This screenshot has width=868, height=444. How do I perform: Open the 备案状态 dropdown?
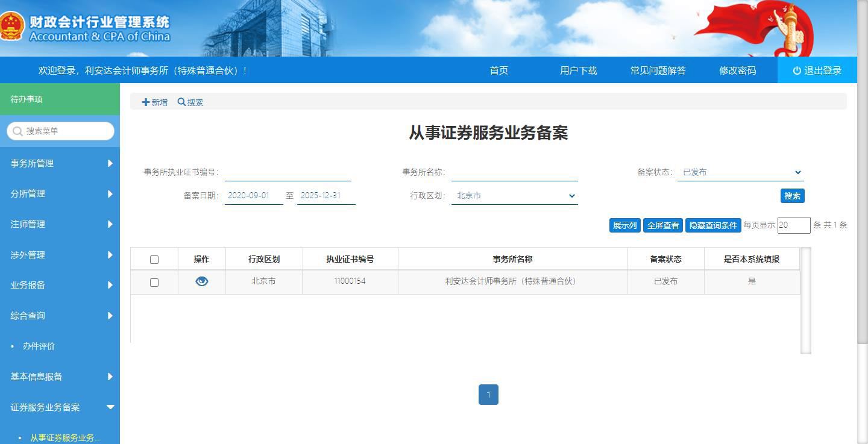point(740,172)
